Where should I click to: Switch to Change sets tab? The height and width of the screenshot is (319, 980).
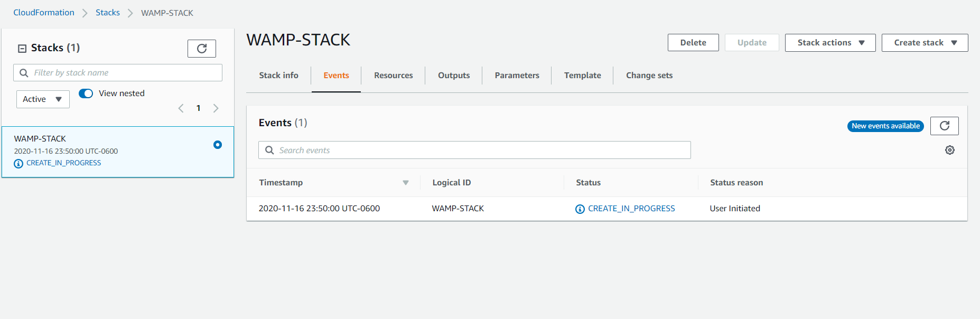coord(649,76)
